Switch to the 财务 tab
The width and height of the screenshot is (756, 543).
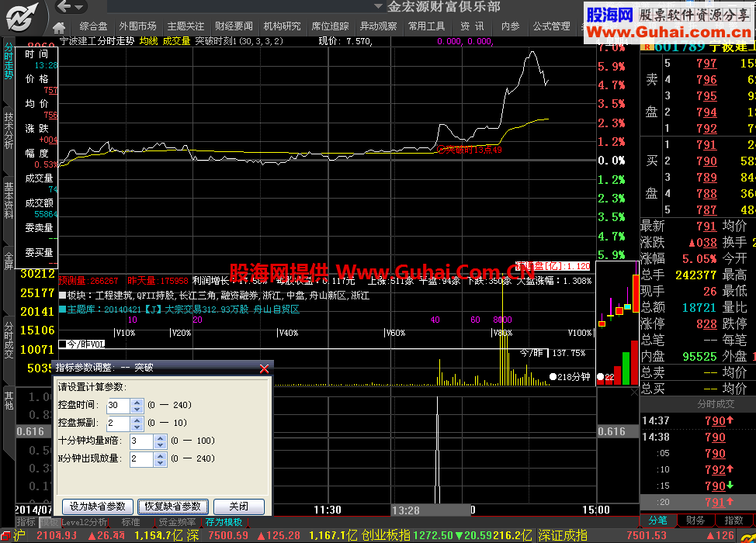click(696, 521)
